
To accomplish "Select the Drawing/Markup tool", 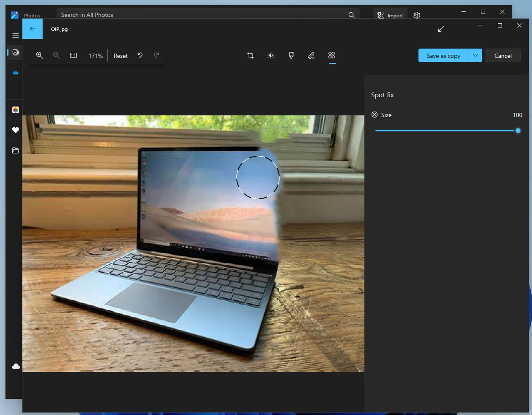I will [311, 55].
